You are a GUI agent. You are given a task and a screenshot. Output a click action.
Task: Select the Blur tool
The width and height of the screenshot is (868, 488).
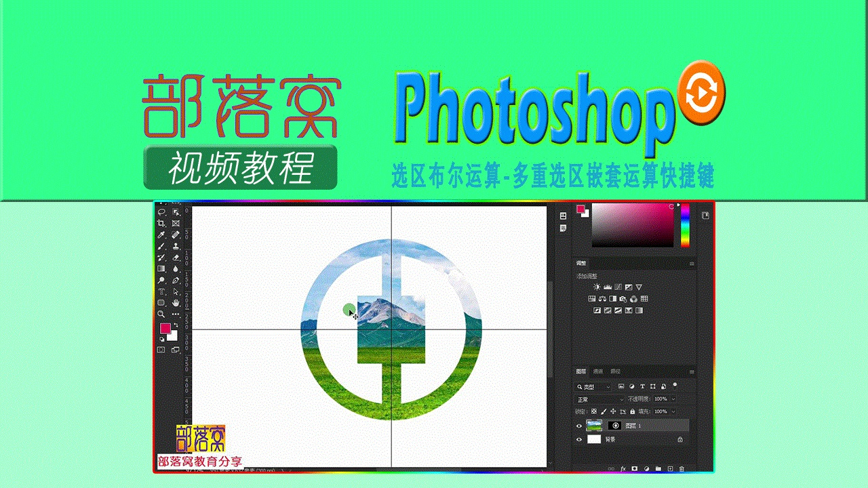(176, 268)
